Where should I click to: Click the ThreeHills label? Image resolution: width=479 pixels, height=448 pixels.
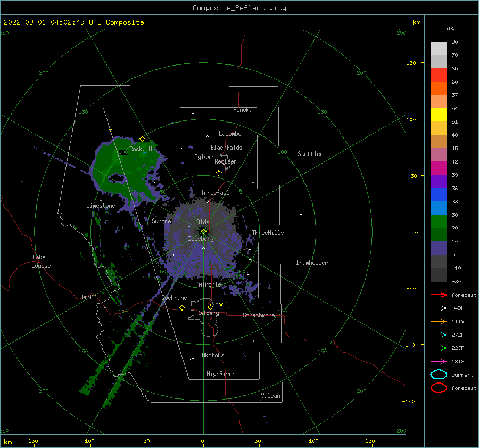coord(268,233)
